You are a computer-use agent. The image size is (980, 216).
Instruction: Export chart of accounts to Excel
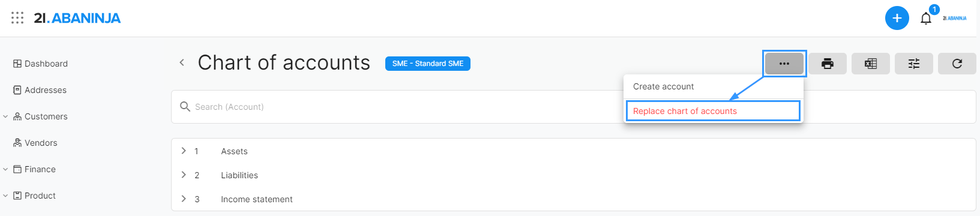click(x=871, y=64)
